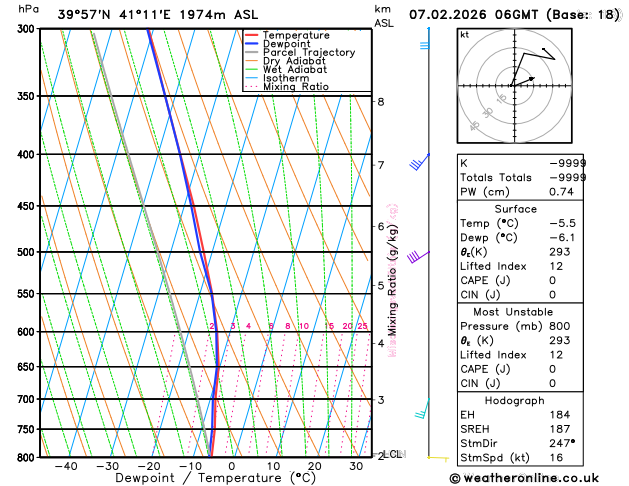Image resolution: width=629 pixels, height=486 pixels.
Task: Click the 0 temperature axis label
Action: (231, 467)
